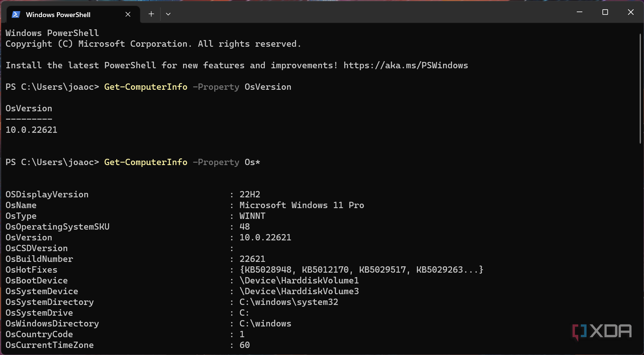644x355 pixels.
Task: Click the standalone 10.0.22621 output value
Action: pos(32,130)
